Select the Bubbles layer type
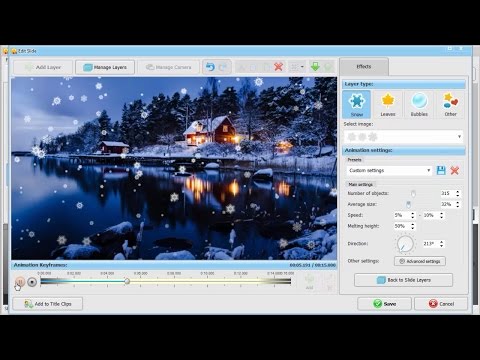 pos(419,104)
